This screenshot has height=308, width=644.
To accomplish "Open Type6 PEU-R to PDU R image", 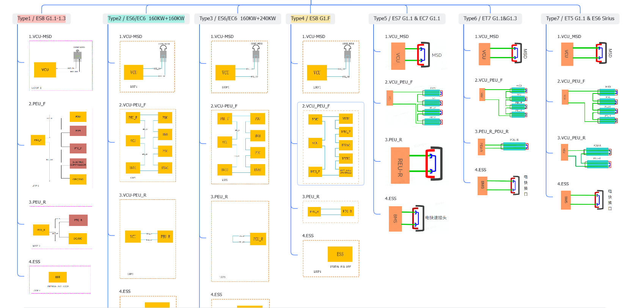I will (x=503, y=147).
